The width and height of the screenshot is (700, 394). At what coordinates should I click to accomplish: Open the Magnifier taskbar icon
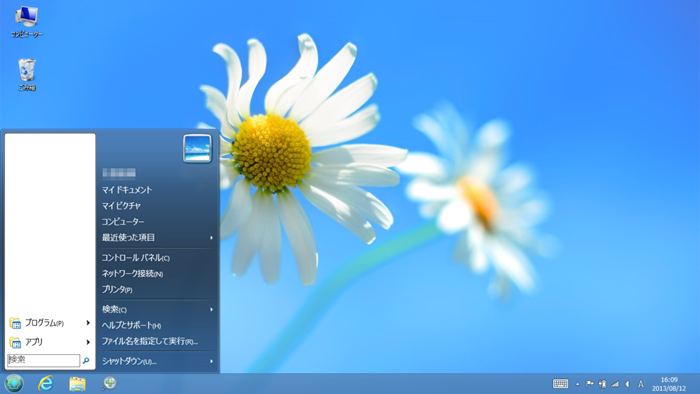(109, 383)
